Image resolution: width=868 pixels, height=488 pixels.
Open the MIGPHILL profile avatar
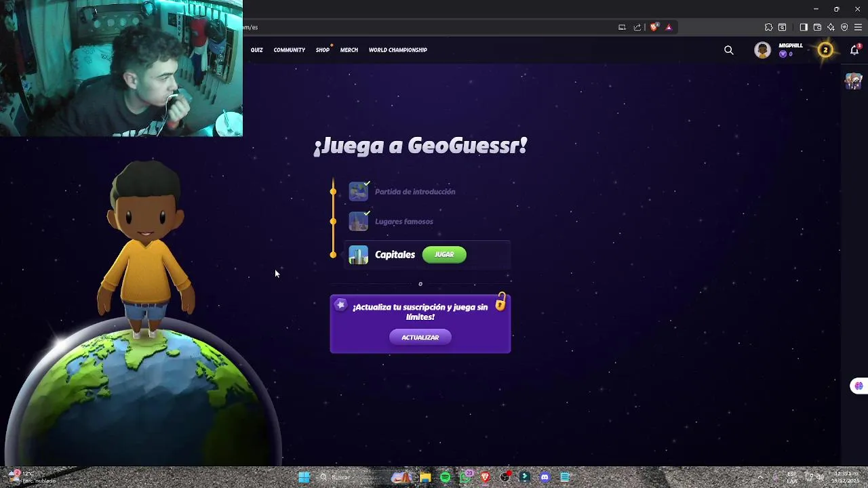pos(763,50)
